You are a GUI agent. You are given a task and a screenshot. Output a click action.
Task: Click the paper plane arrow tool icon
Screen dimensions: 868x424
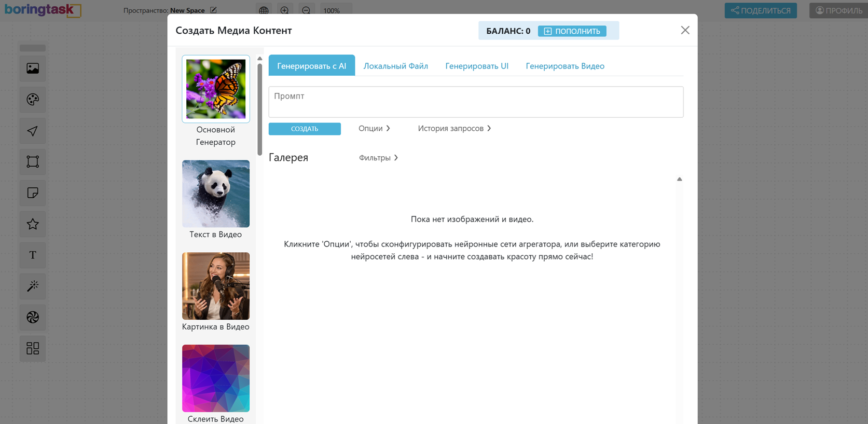33,131
